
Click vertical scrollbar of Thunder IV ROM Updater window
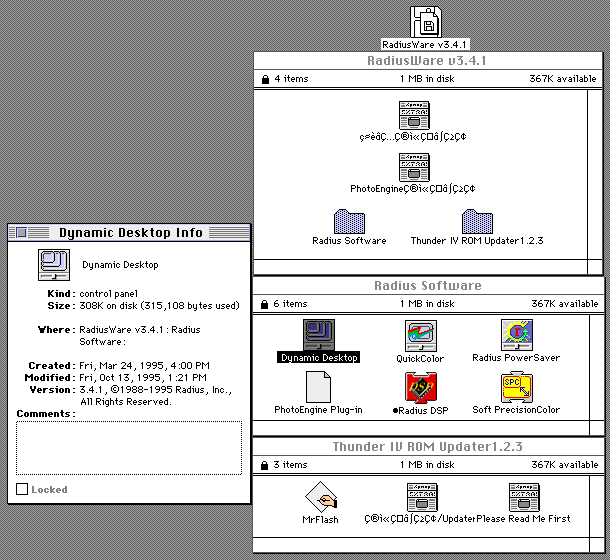pyautogui.click(x=597, y=506)
